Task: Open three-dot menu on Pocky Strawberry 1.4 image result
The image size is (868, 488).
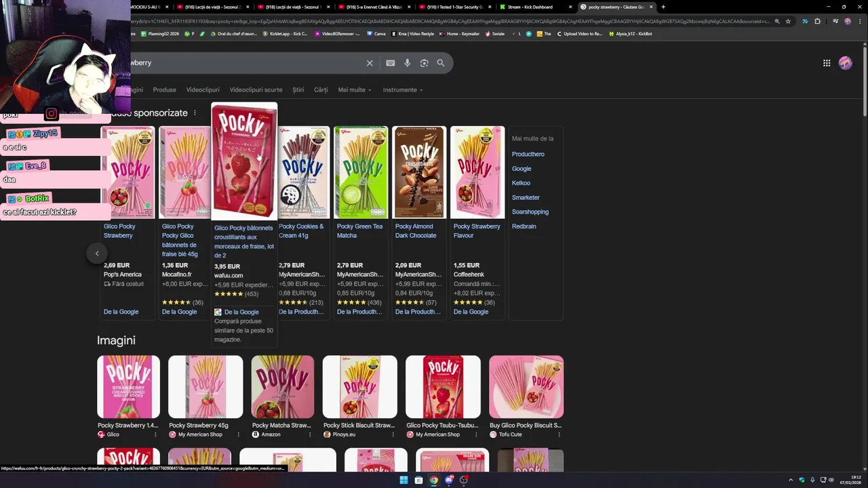Action: (155, 434)
